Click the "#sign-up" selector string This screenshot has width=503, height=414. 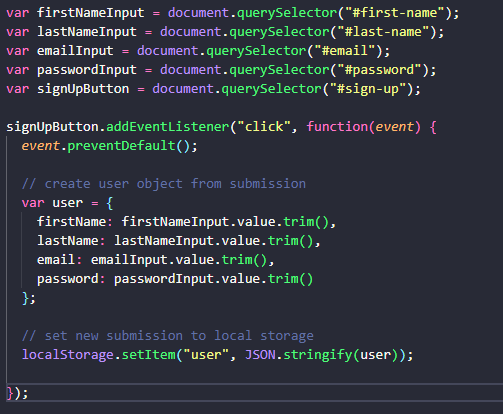click(x=368, y=89)
